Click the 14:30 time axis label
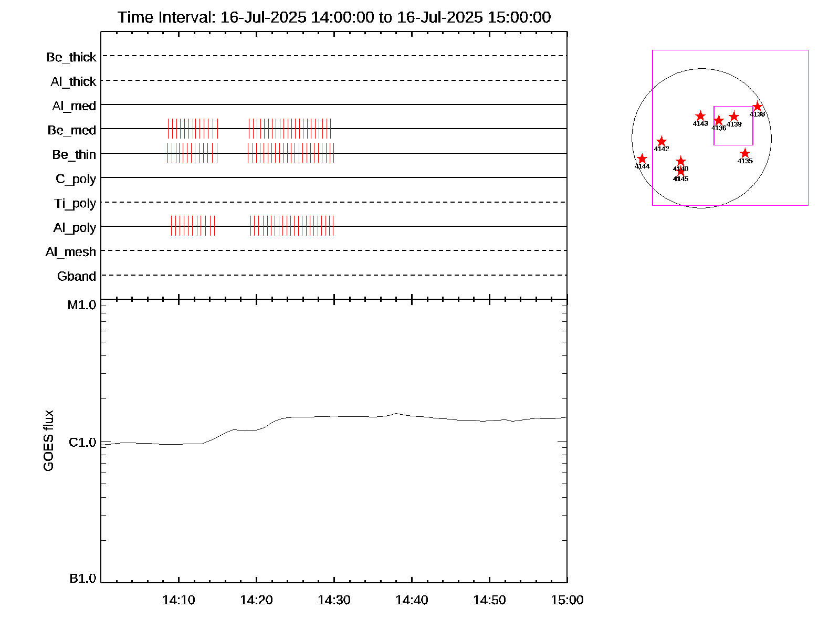840x630 pixels. (334, 600)
